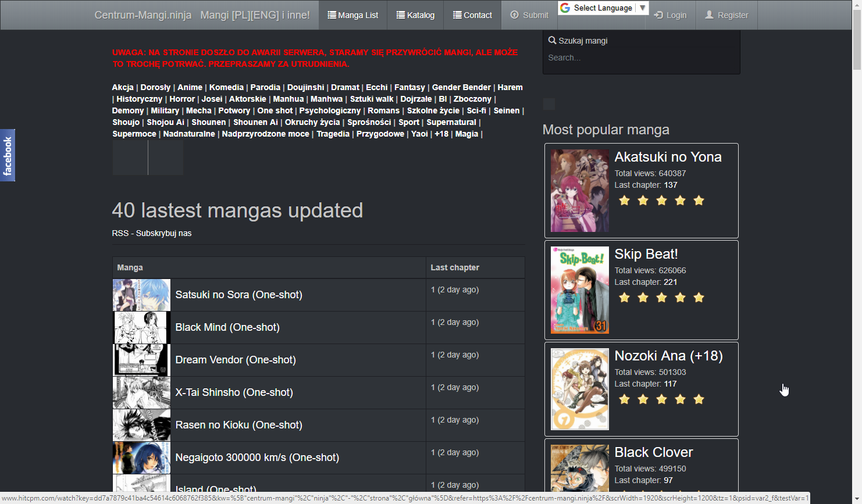Open the Katalog menu item
The height and width of the screenshot is (504, 862).
point(415,15)
